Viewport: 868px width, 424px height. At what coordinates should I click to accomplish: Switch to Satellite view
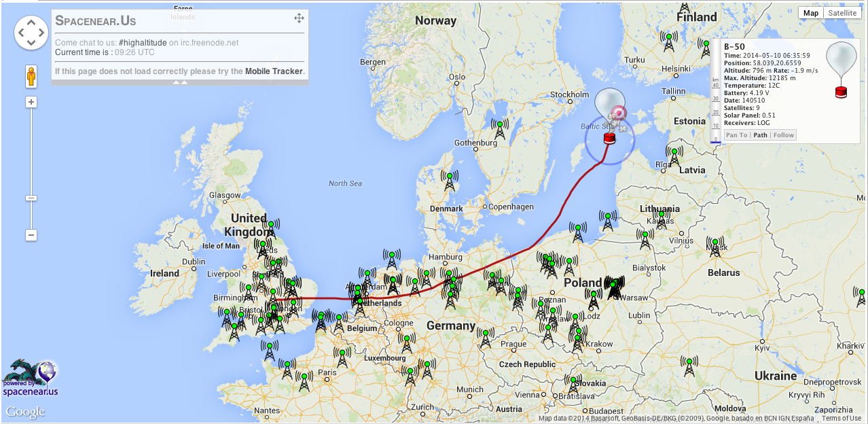843,13
